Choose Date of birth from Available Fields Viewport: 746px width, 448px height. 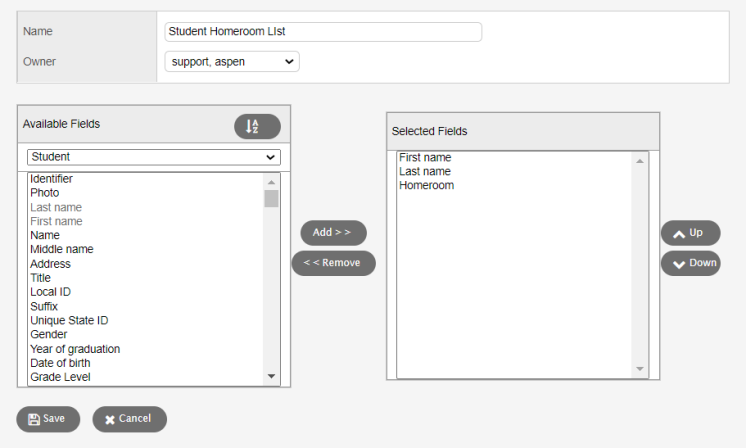(x=60, y=363)
